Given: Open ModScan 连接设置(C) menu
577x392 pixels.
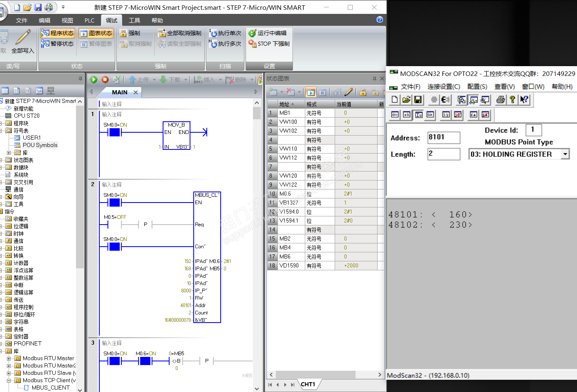Looking at the screenshot, I should (x=443, y=87).
